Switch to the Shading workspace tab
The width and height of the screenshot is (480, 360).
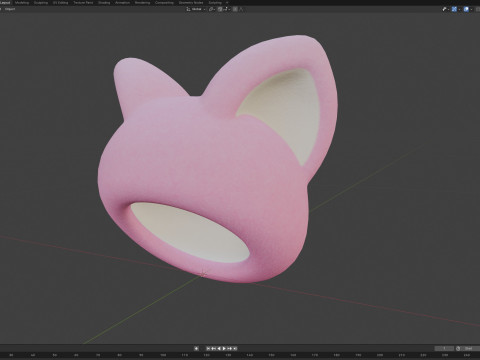pyautogui.click(x=104, y=2)
